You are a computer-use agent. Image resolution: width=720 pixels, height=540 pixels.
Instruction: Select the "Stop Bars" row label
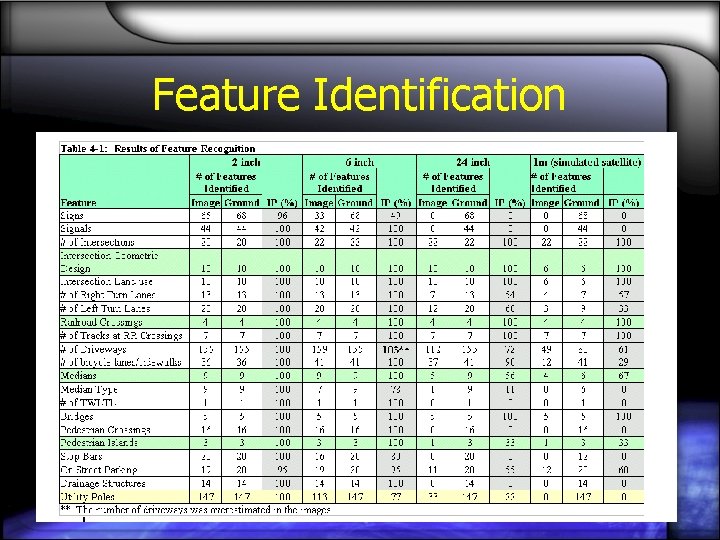click(81, 456)
